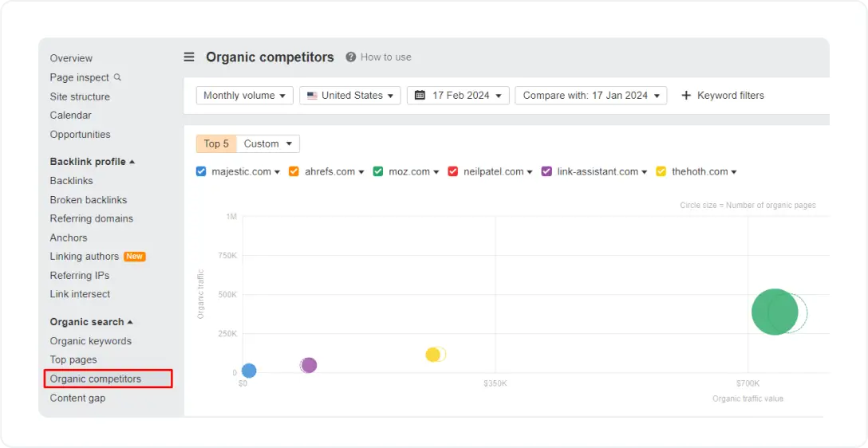Disable the neilpatel.com checkbox
Viewport: 868px width, 448px height.
(453, 171)
